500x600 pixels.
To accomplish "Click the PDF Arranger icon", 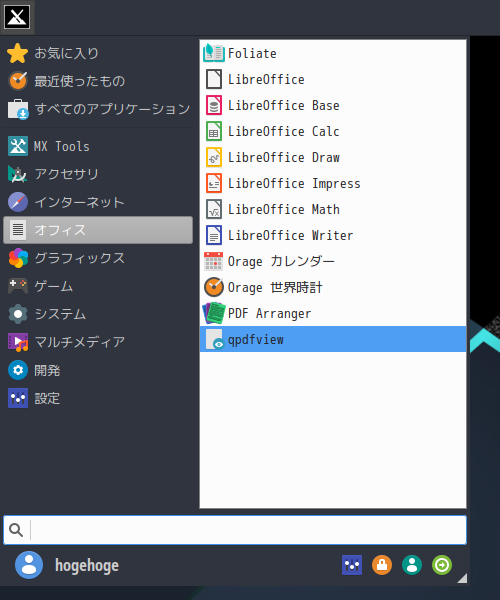I will point(213,313).
